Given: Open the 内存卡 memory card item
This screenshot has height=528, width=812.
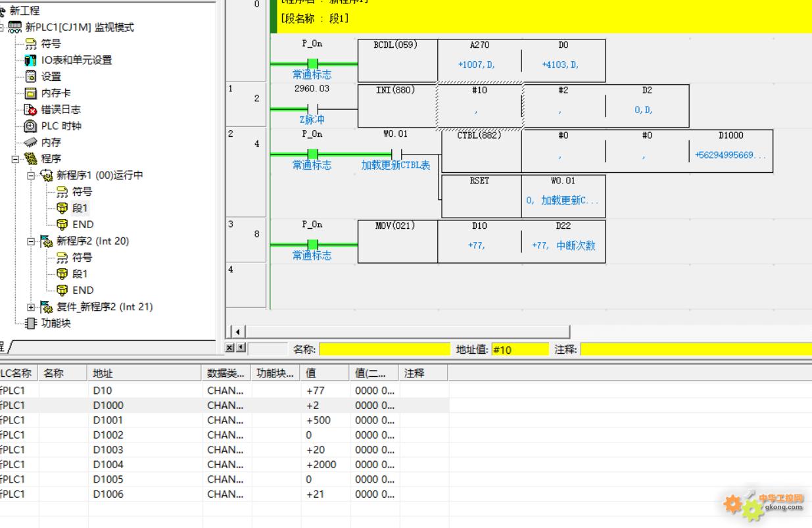Looking at the screenshot, I should coord(56,93).
